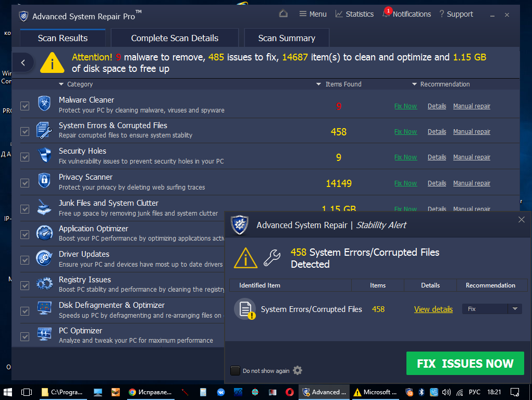Sort by the Recommendation column arrow

[x=414, y=84]
